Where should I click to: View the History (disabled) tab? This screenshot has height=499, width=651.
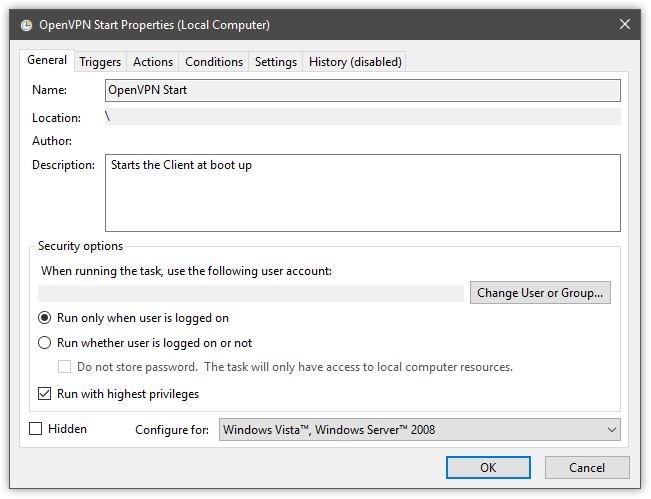coord(355,62)
